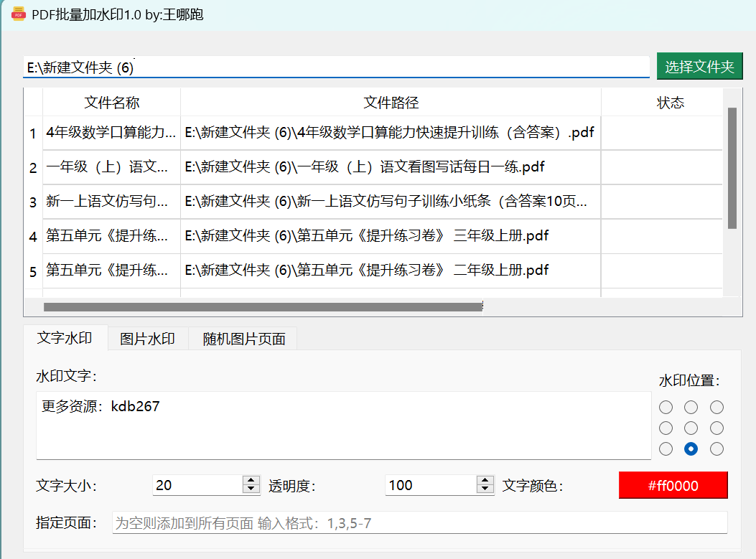The image size is (756, 559).
Task: Select row header number 5
Action: (x=33, y=271)
